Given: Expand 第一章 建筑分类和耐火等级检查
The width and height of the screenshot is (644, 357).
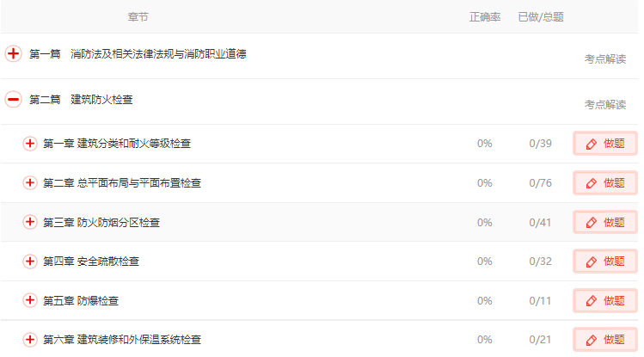Looking at the screenshot, I should (29, 144).
